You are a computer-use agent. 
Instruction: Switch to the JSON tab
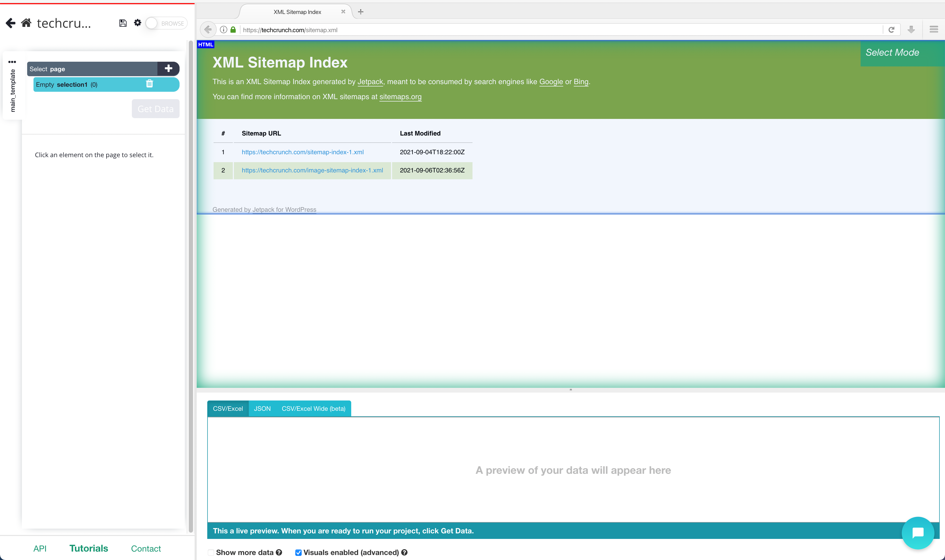(262, 409)
